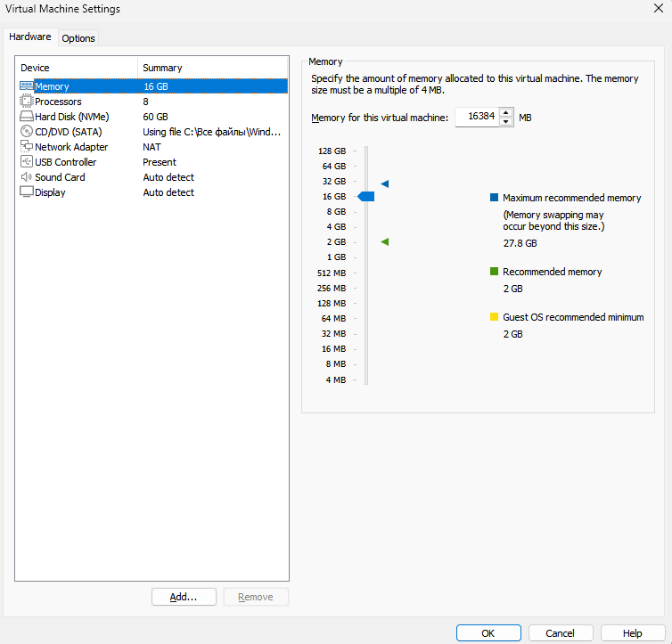Click the 'Memory for this virtual machine:' label

point(380,118)
